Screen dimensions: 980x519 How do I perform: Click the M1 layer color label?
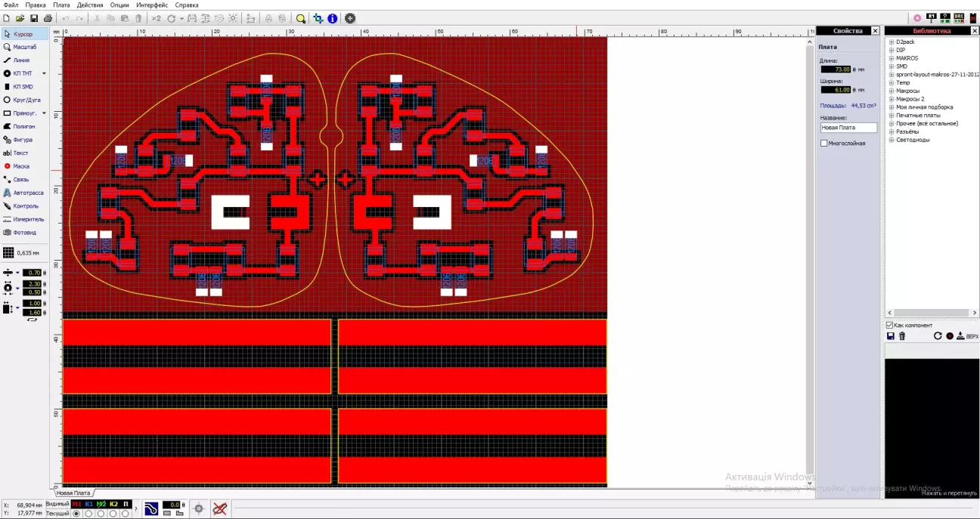point(76,504)
